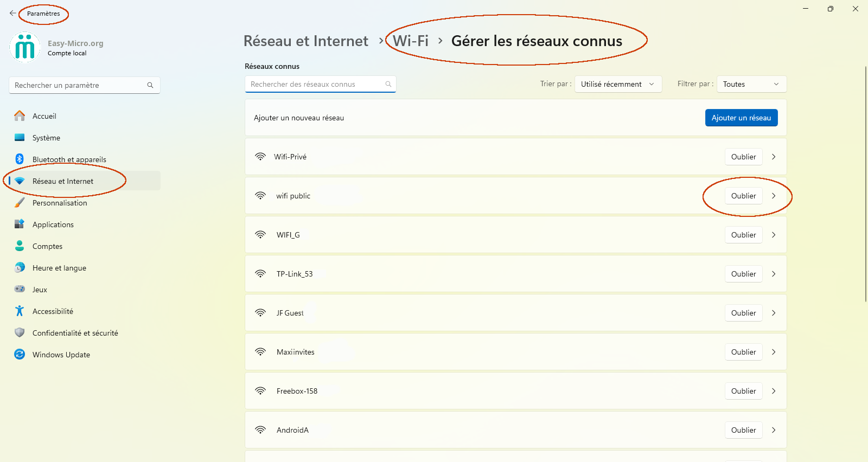Click the Heure et langue clock icon
Image resolution: width=868 pixels, height=462 pixels.
click(20, 267)
